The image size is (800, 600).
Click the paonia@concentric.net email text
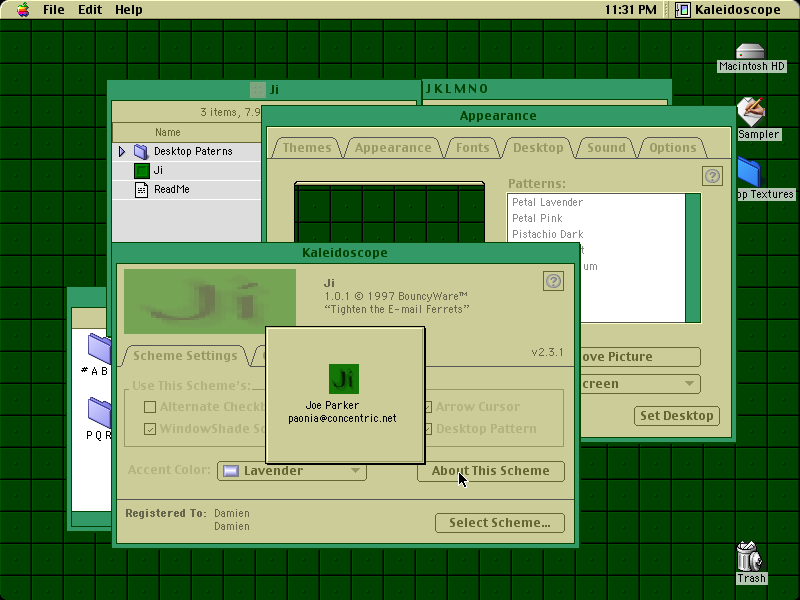pos(342,418)
